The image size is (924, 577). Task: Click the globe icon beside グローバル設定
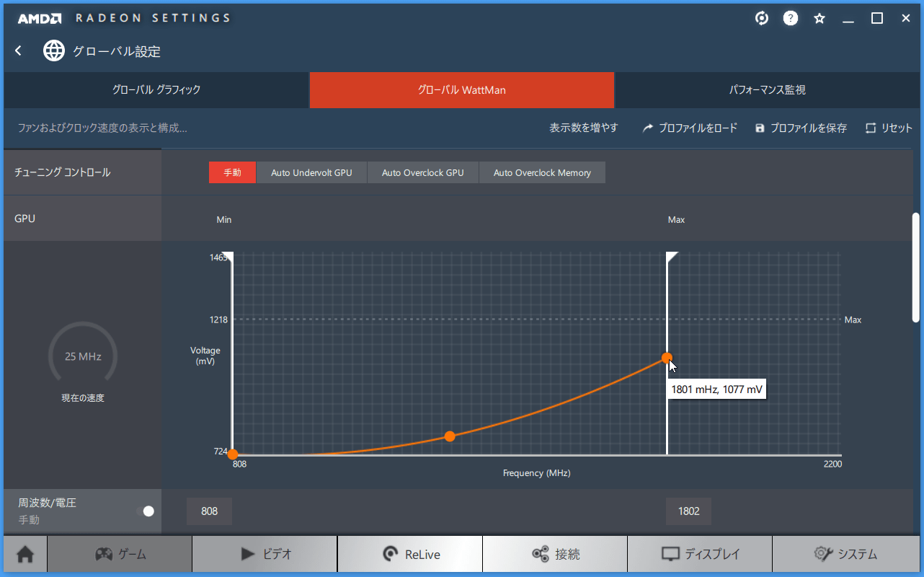point(54,50)
